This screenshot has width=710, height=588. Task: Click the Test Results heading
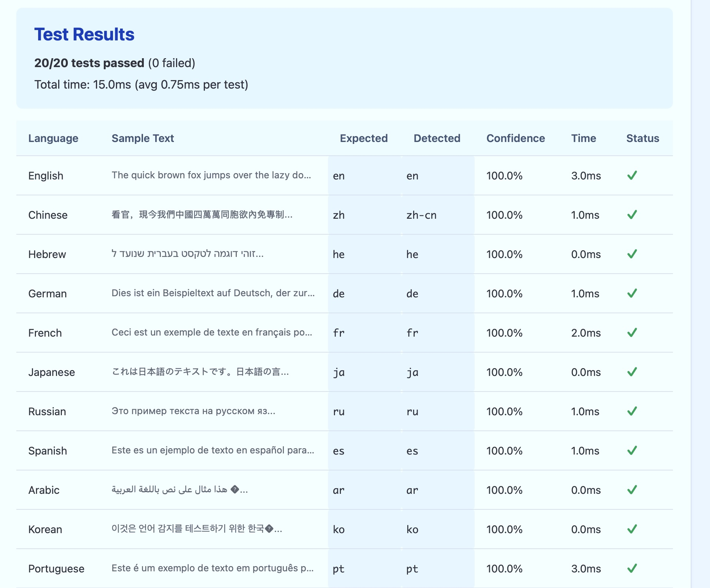[84, 34]
